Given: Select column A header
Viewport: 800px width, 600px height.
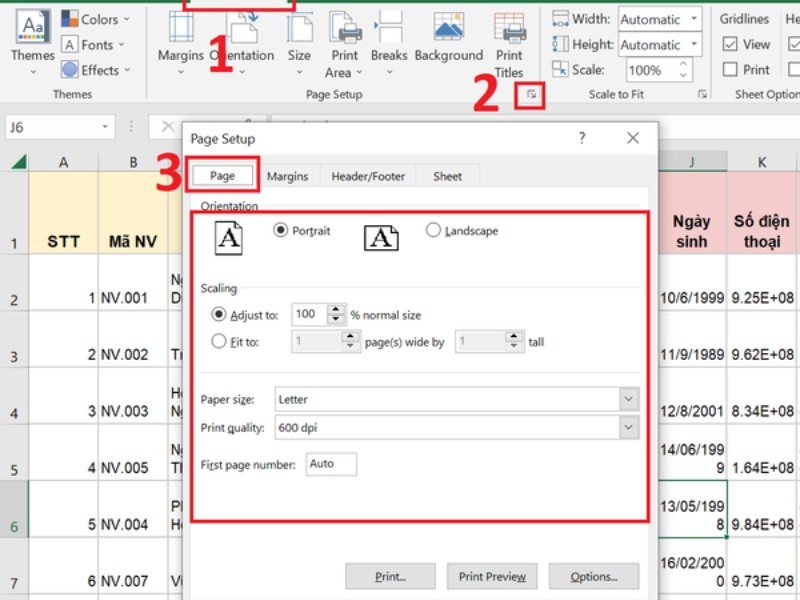Looking at the screenshot, I should 63,162.
